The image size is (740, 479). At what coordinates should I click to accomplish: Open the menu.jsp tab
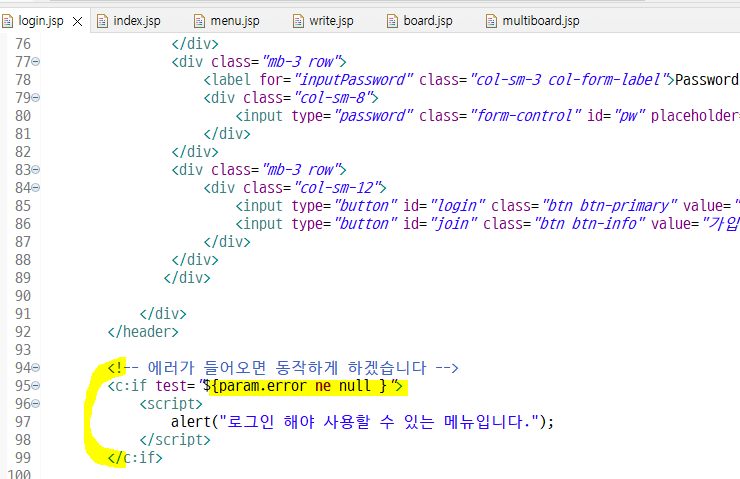pyautogui.click(x=235, y=21)
